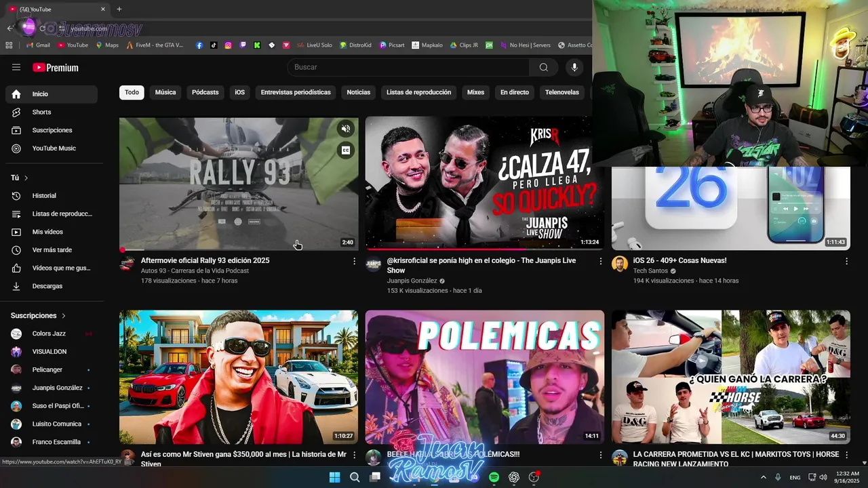This screenshot has width=868, height=488.
Task: Open the TikTok bookmark icon
Action: tap(214, 45)
